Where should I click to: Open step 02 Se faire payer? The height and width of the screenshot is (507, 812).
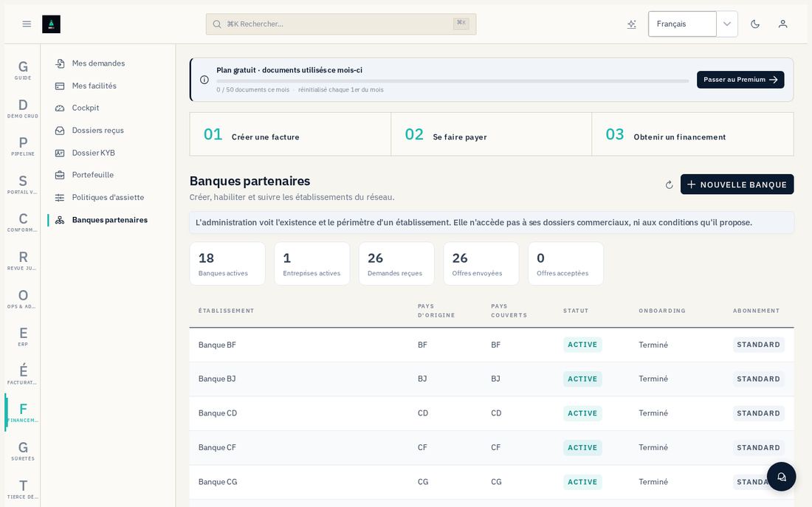pyautogui.click(x=492, y=134)
